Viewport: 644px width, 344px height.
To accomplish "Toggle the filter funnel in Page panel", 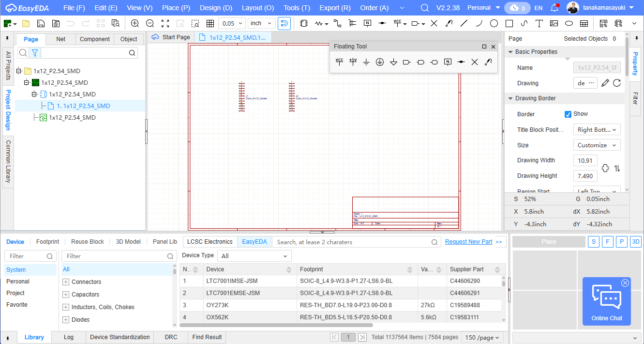I will pos(35,53).
